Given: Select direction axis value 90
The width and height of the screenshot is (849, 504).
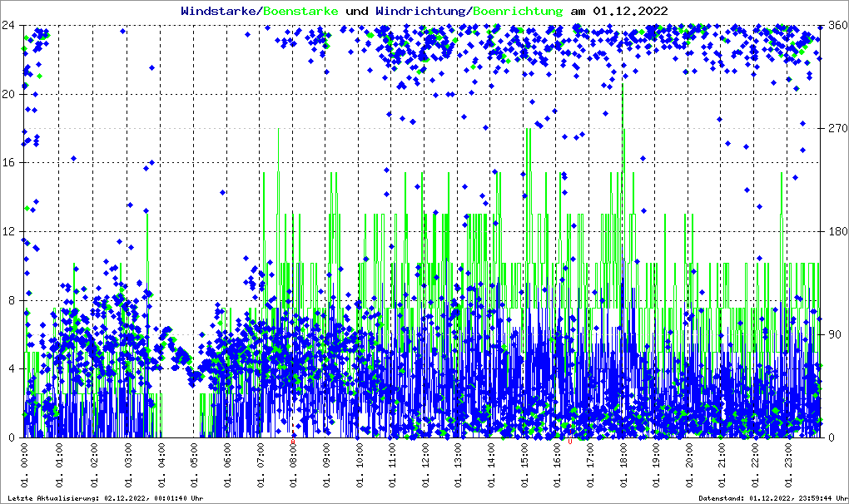Looking at the screenshot, I should coord(836,334).
